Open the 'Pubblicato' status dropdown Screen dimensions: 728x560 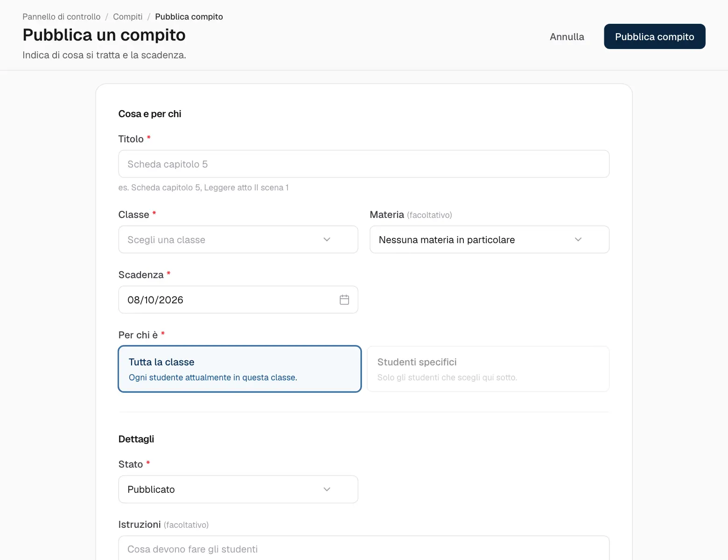pyautogui.click(x=238, y=489)
